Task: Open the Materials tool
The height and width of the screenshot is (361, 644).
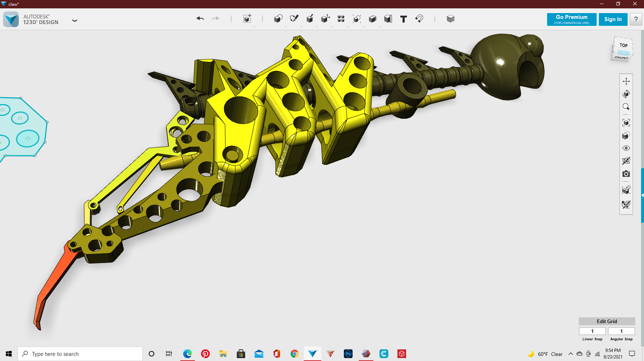Action: (451, 19)
